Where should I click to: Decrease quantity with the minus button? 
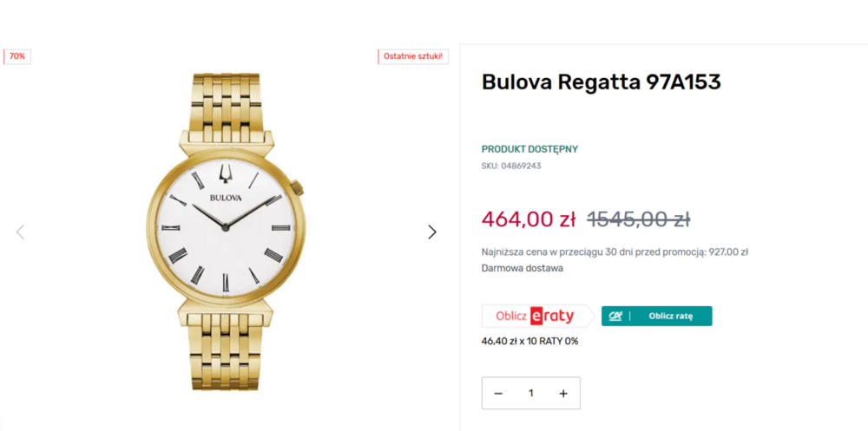(498, 394)
